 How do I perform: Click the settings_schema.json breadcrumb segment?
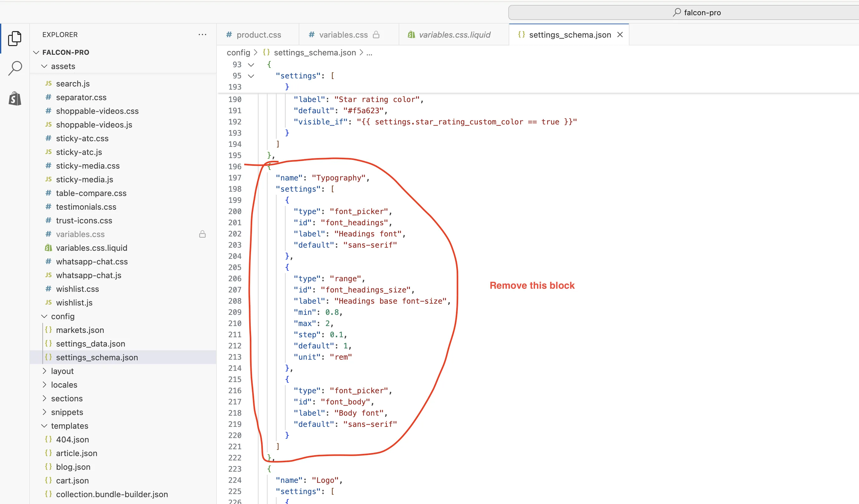coord(314,53)
